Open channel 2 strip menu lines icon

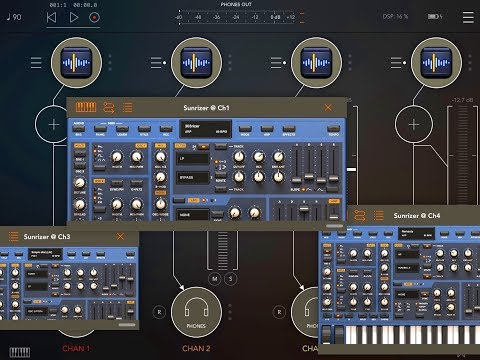(156, 63)
